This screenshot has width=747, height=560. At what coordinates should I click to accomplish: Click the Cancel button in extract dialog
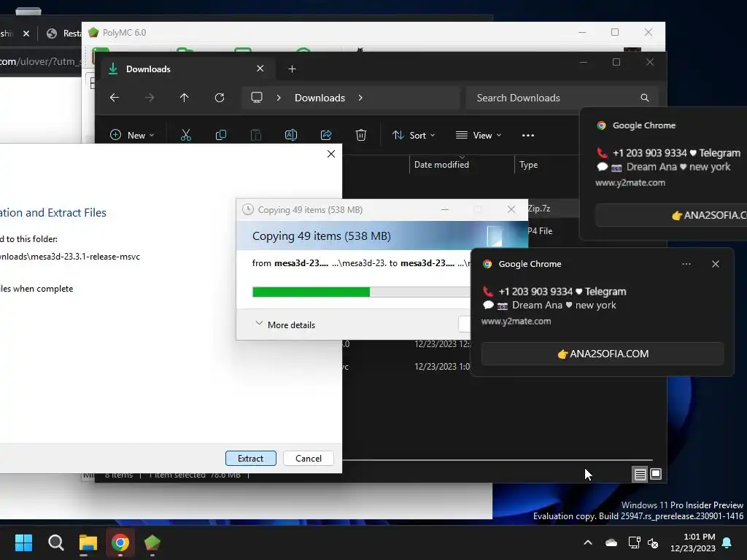click(x=309, y=458)
